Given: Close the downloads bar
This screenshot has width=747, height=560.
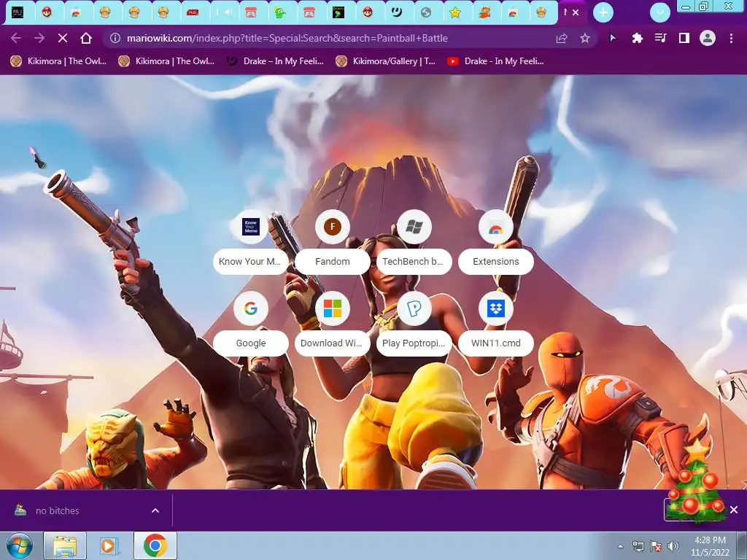Looking at the screenshot, I should click(x=734, y=510).
